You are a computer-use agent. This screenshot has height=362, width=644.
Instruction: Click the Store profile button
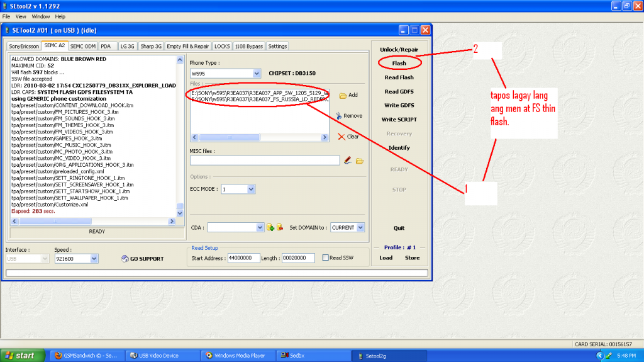[x=412, y=258]
